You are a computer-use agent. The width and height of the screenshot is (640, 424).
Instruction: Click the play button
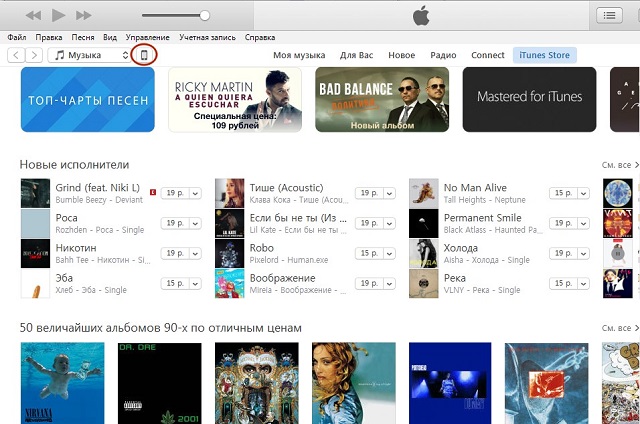pyautogui.click(x=58, y=16)
